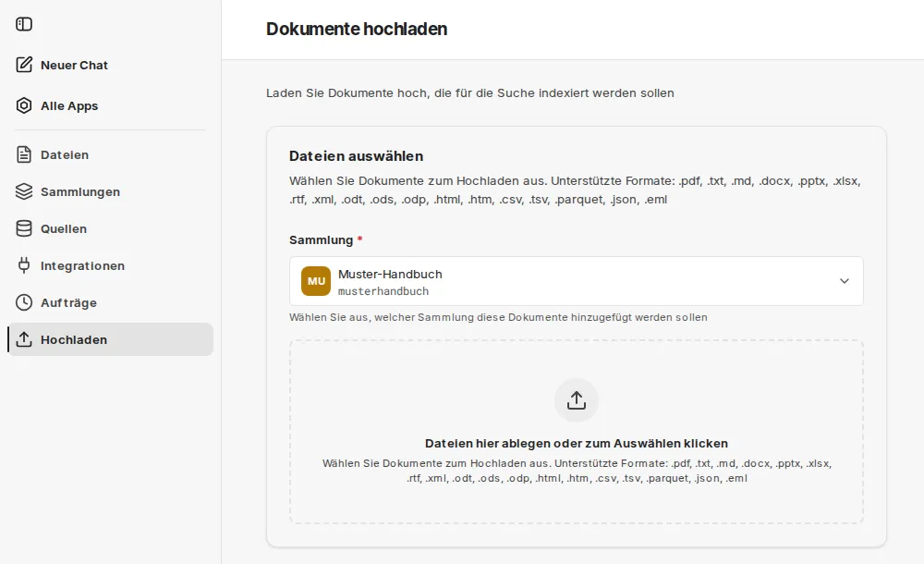Toggle the sidebar collapse icon
Screen dimensions: 924x564
pos(24,24)
